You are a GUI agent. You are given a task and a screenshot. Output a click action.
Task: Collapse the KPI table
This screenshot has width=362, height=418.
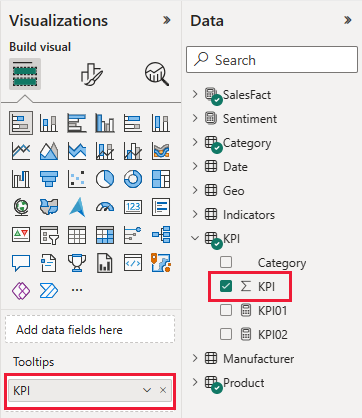pos(195,238)
